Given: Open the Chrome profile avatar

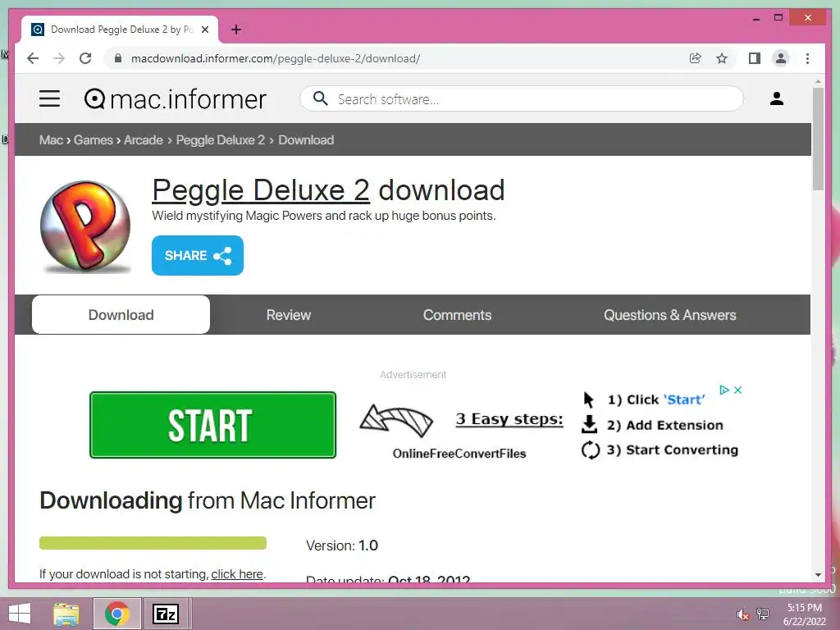Looking at the screenshot, I should 781,58.
